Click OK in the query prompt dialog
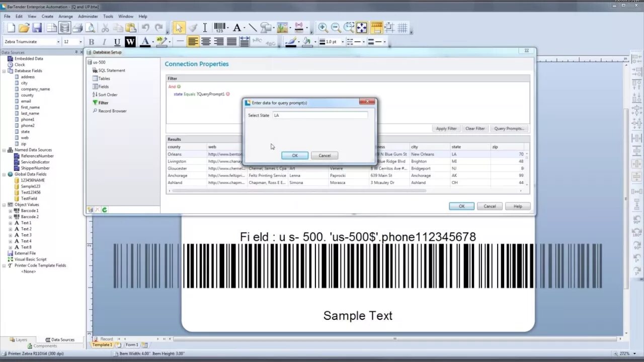 coord(295,155)
